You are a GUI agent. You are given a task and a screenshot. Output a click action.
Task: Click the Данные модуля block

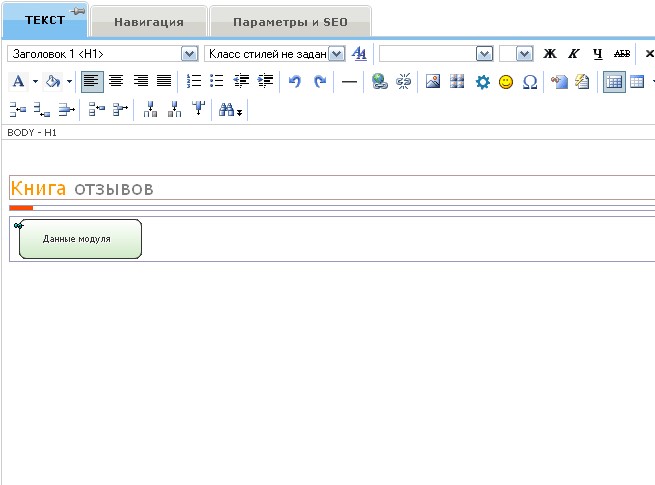coord(77,240)
